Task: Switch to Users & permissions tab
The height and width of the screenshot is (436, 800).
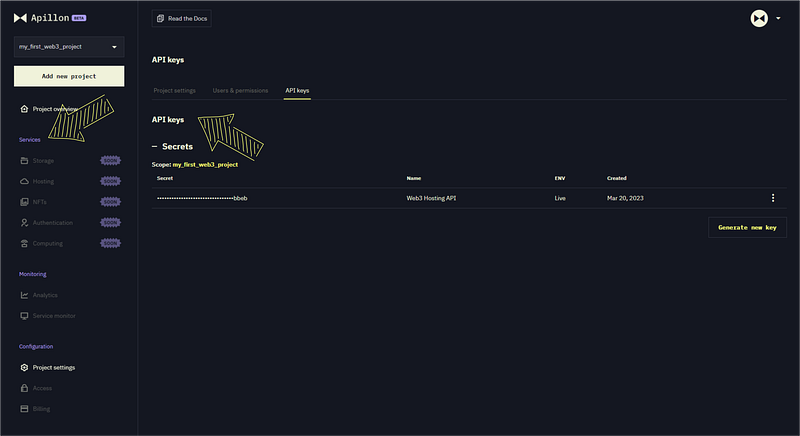Action: 240,91
